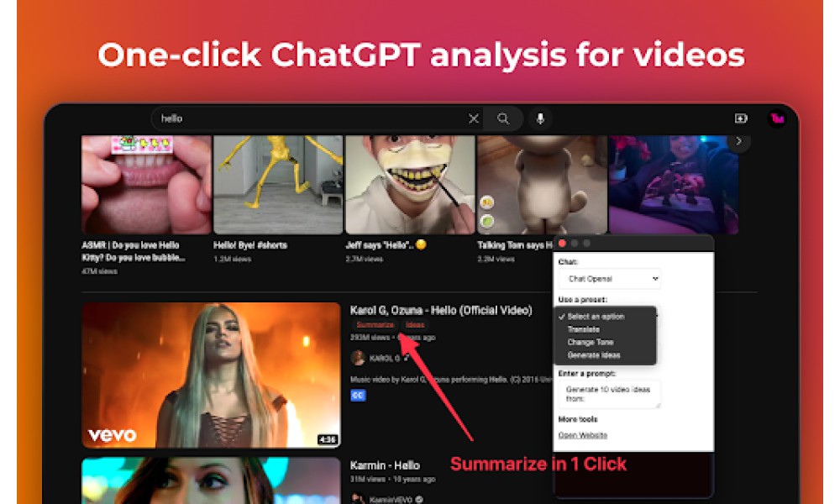Click the ASMR Do you love Hello Kitty title
The width and height of the screenshot is (840, 504).
(x=134, y=251)
